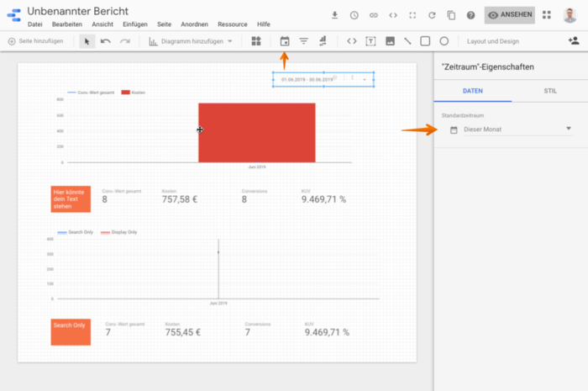Open the Google apps grid icon
588x391 pixels.
pyautogui.click(x=547, y=14)
